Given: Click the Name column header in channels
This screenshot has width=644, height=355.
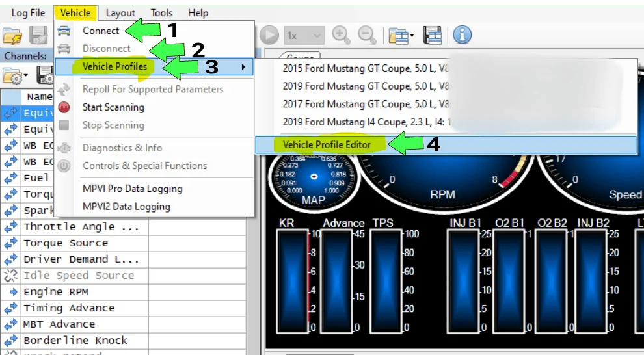Looking at the screenshot, I should pyautogui.click(x=40, y=97).
